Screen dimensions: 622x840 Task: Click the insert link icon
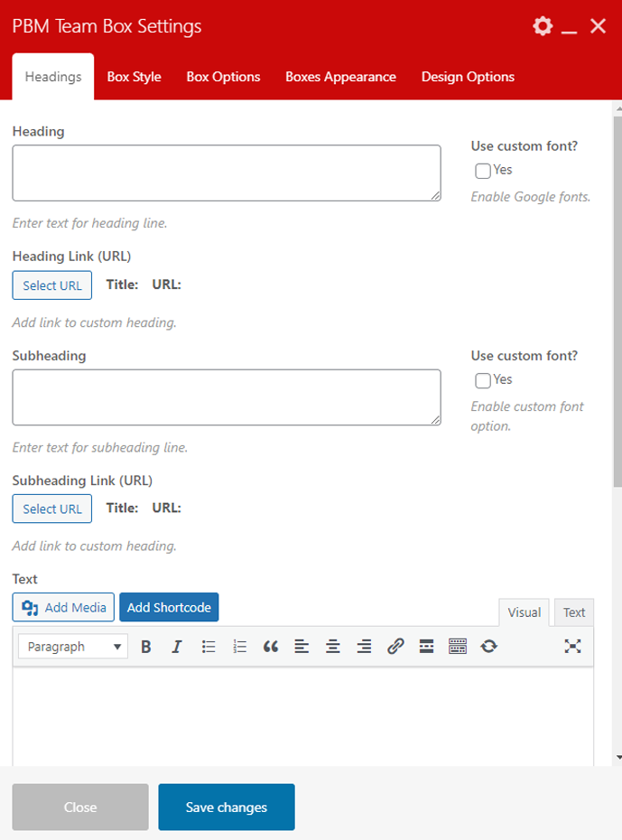coord(395,646)
